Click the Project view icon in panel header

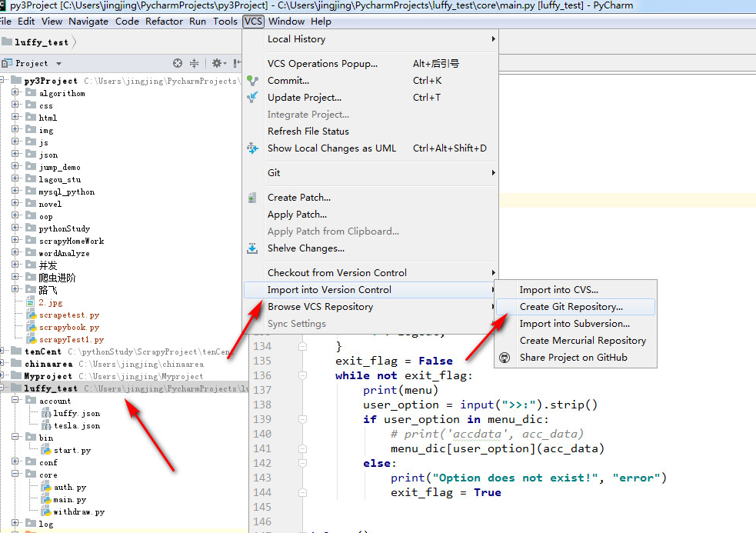(6, 63)
